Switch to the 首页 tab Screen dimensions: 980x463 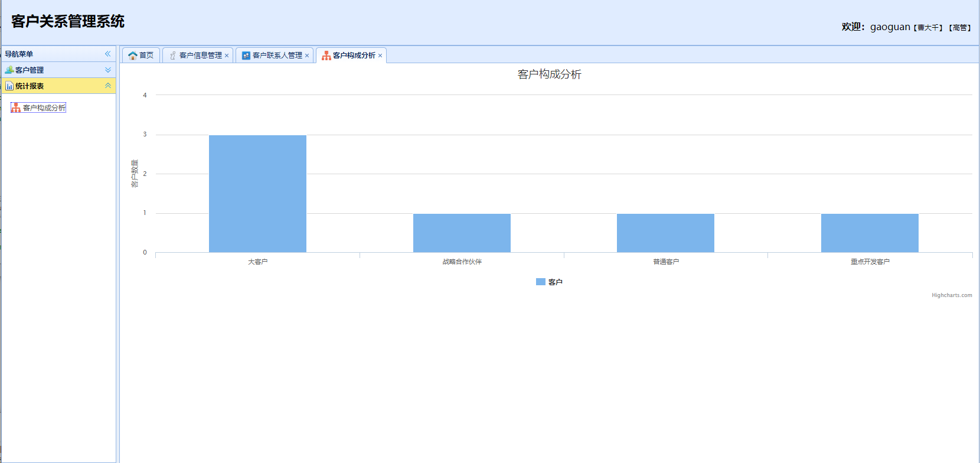[141, 55]
